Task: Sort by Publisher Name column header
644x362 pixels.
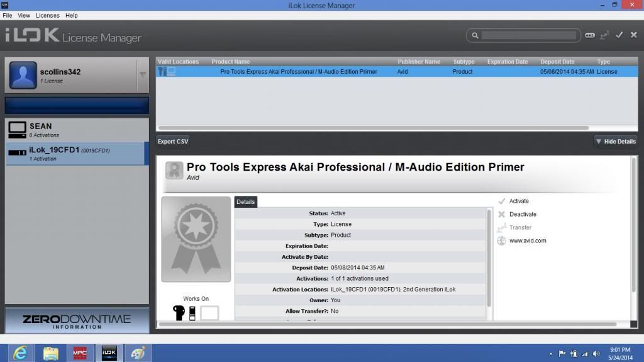Action: coord(419,62)
